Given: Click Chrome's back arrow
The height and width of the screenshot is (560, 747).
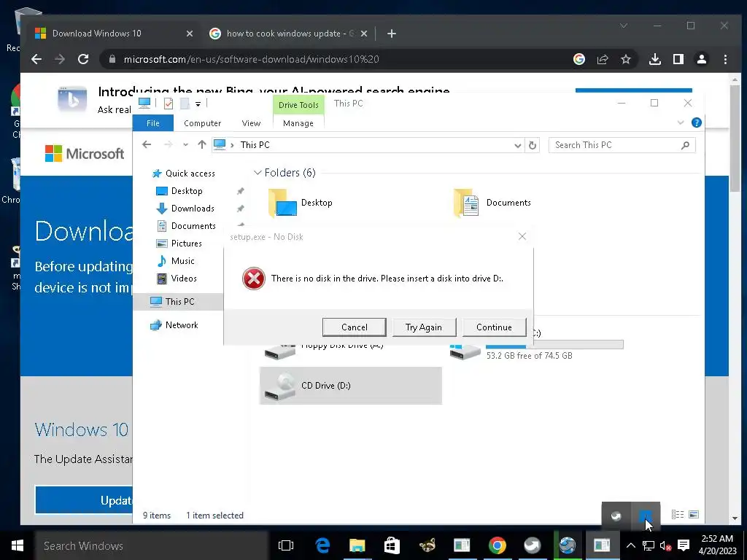Looking at the screenshot, I should 36,59.
